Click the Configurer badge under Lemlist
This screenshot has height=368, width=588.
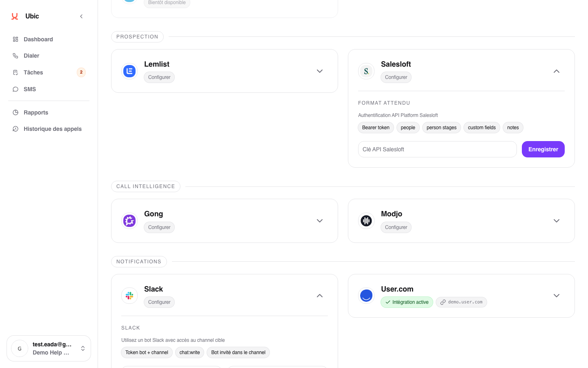click(x=159, y=77)
